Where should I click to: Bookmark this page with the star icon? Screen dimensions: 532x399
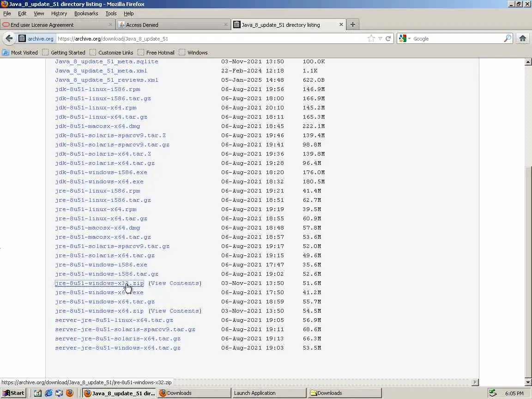(x=371, y=38)
